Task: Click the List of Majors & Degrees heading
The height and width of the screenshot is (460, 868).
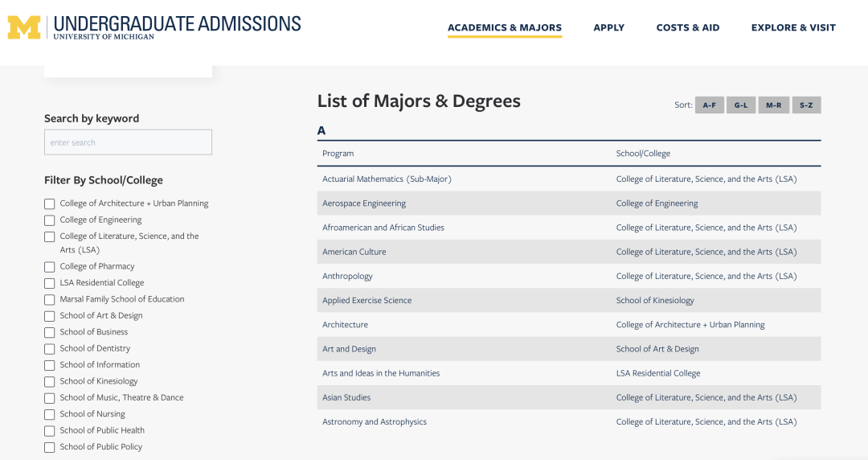Action: [419, 101]
